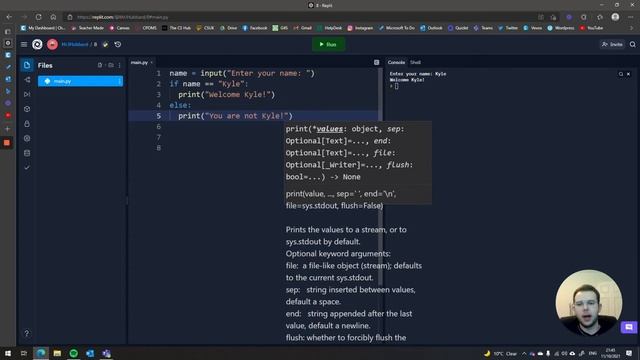Click the else: keyword on line 4
The image size is (640, 360).
pos(180,105)
